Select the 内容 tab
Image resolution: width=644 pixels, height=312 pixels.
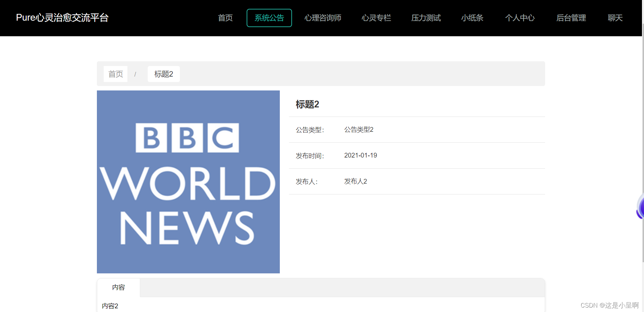tap(119, 288)
